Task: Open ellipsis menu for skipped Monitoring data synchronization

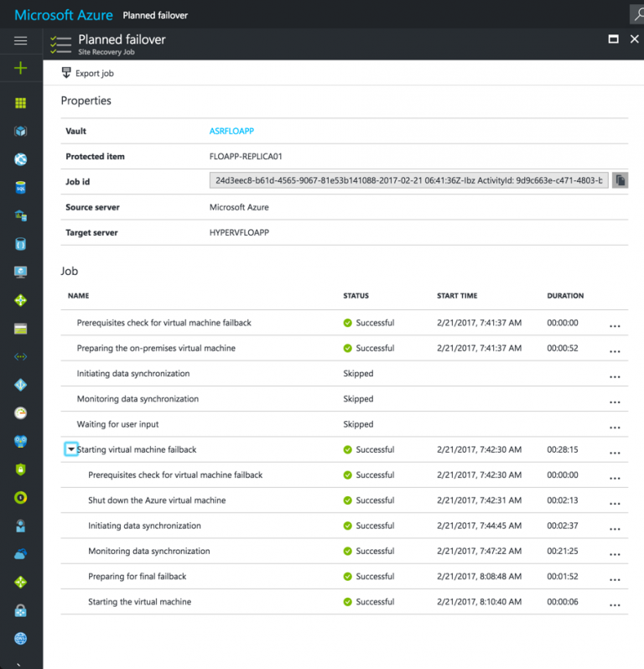Action: [615, 402]
